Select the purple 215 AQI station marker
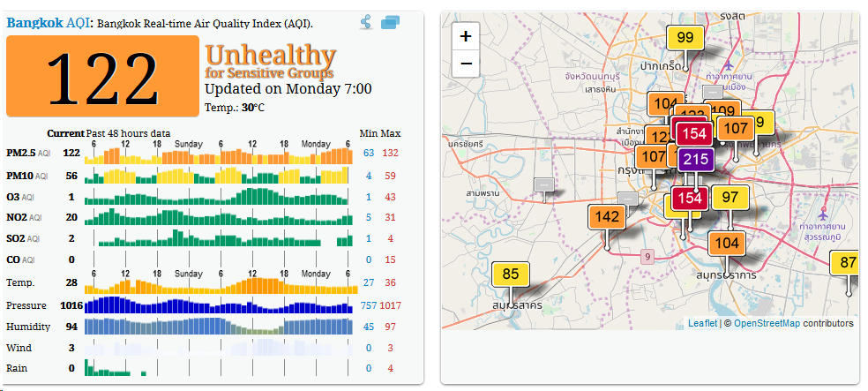Screen dimensions: 868x391 pos(695,160)
